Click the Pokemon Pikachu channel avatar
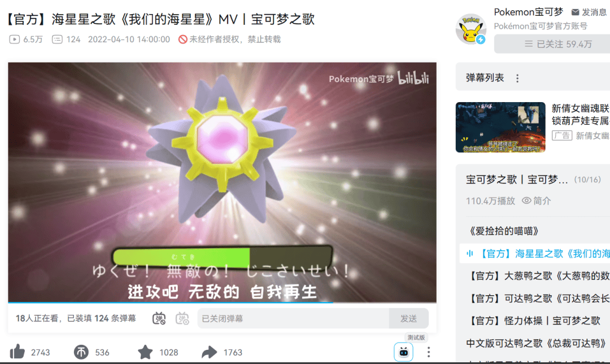This screenshot has height=364, width=610. tap(471, 30)
